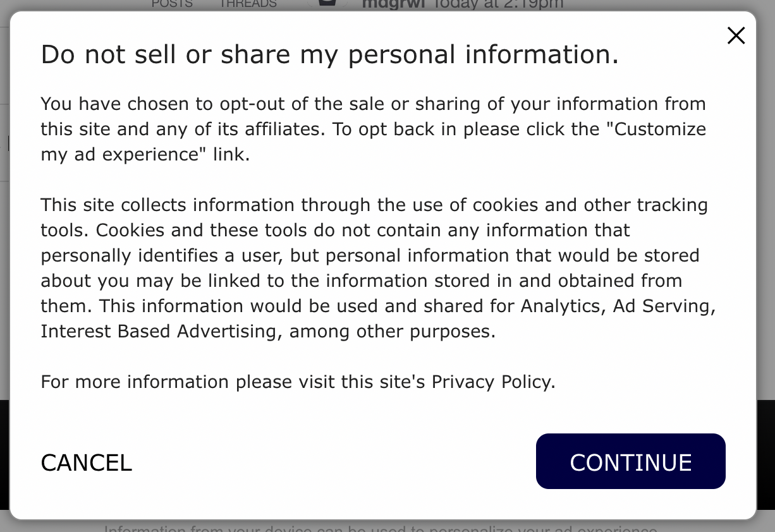Click the THREADS label behind the dialog
Viewport: 775px width, 532px height.
point(248,4)
